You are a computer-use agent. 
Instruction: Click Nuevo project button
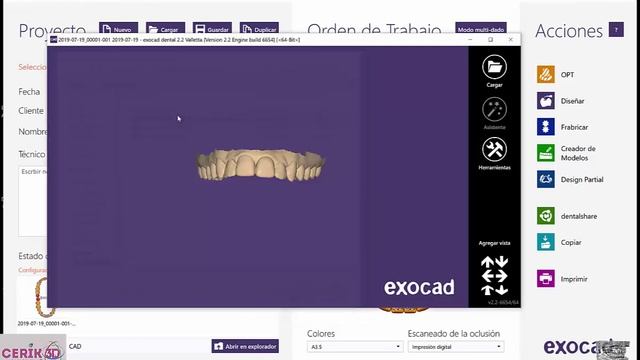point(118,29)
